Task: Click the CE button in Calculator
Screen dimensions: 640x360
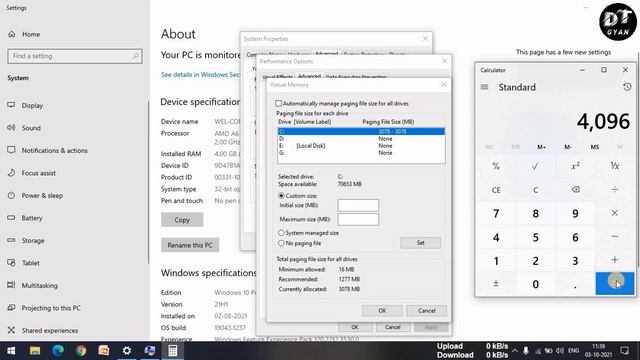Action: tap(496, 190)
